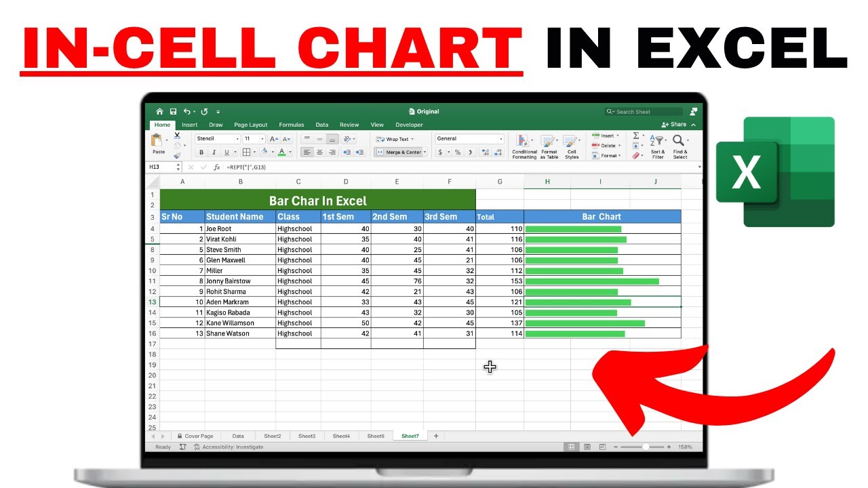Open the Insert ribbon tab
The image size is (868, 488).
click(190, 125)
